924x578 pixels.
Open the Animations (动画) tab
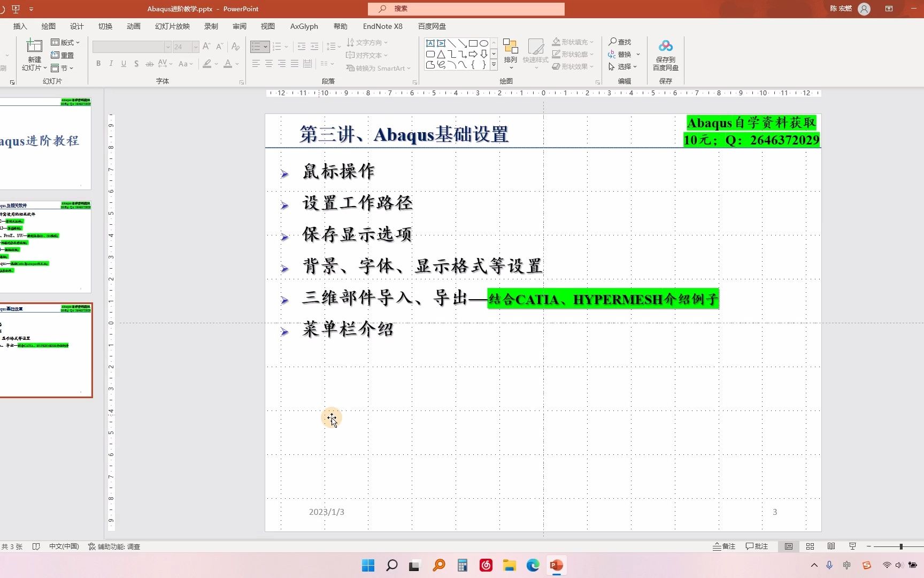133,26
